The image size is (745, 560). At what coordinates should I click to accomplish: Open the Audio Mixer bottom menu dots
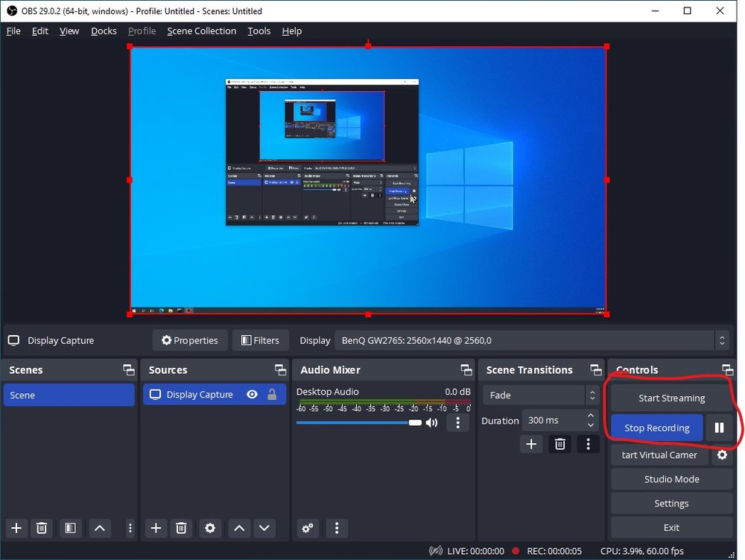(337, 528)
